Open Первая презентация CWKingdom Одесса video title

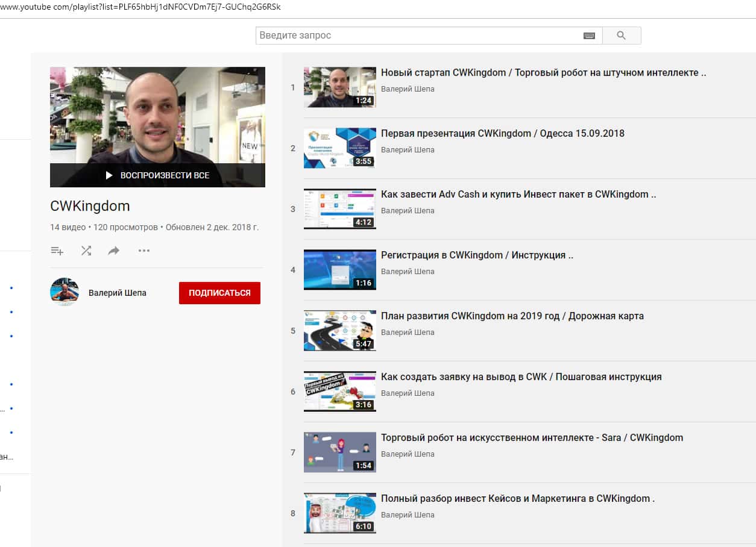tap(503, 134)
